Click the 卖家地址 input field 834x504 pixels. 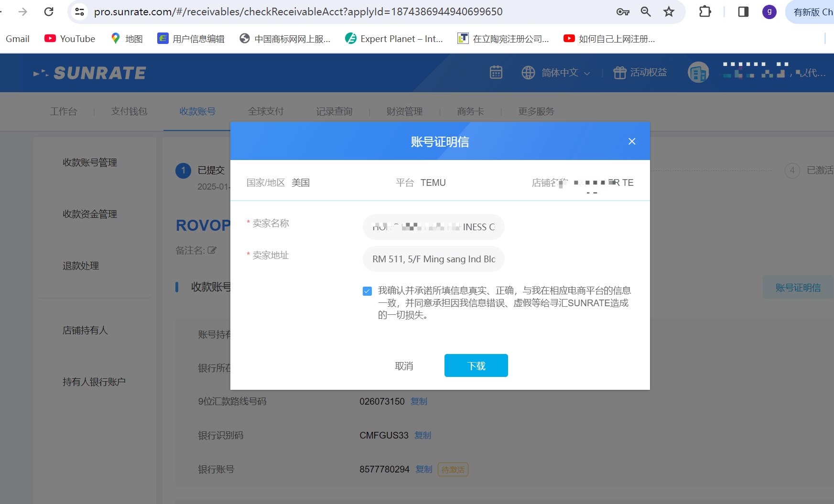point(433,259)
